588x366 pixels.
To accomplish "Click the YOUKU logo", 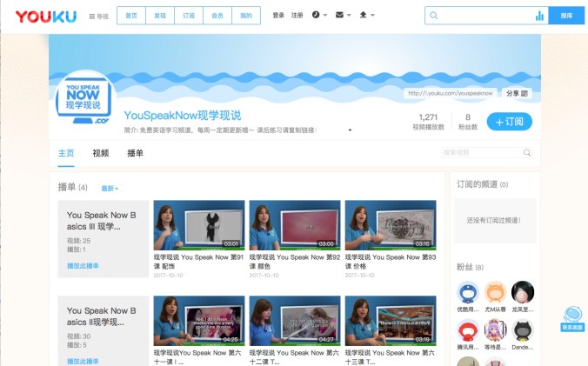I will 45,16.
